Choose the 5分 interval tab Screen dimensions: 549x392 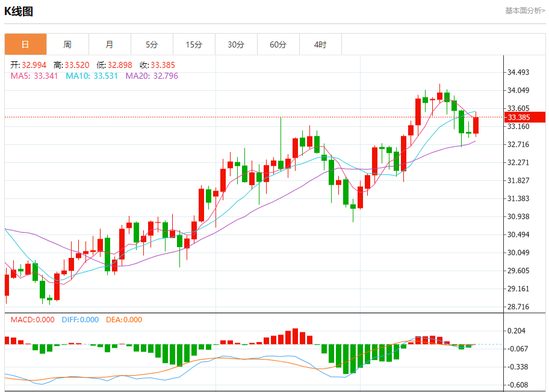pyautogui.click(x=152, y=44)
